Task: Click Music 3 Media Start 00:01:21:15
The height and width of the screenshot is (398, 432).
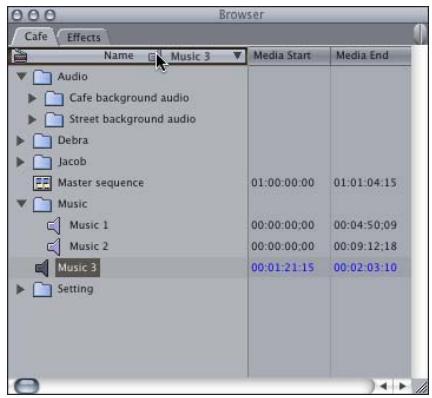Action: tap(283, 268)
